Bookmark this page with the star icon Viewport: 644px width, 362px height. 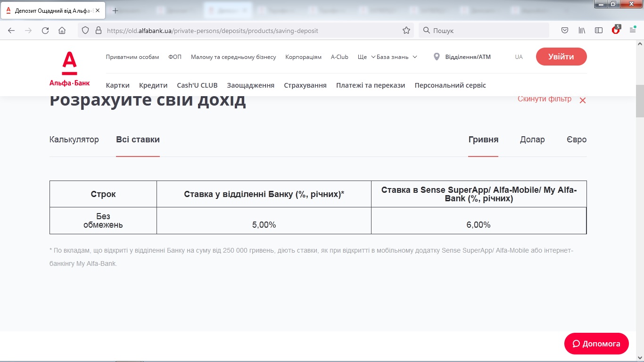(x=406, y=30)
